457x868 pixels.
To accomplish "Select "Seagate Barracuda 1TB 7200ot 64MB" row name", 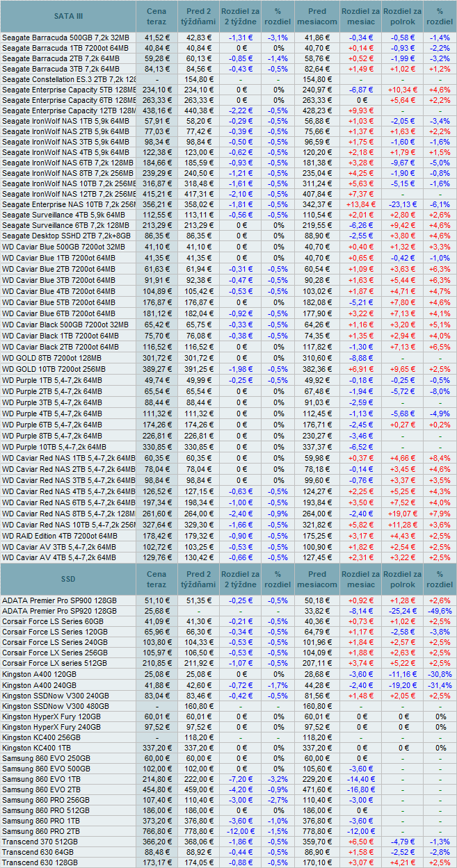I will [x=65, y=48].
